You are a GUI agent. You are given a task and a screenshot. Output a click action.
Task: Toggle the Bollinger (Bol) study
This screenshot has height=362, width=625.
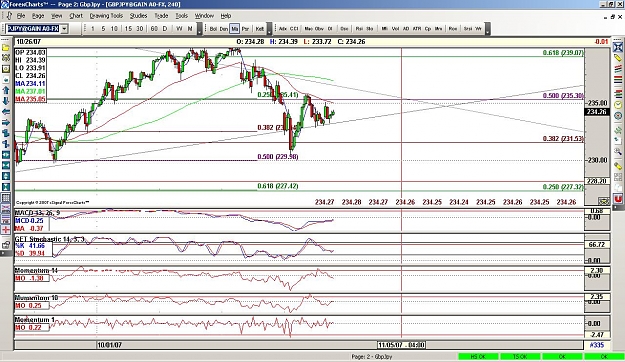213,29
